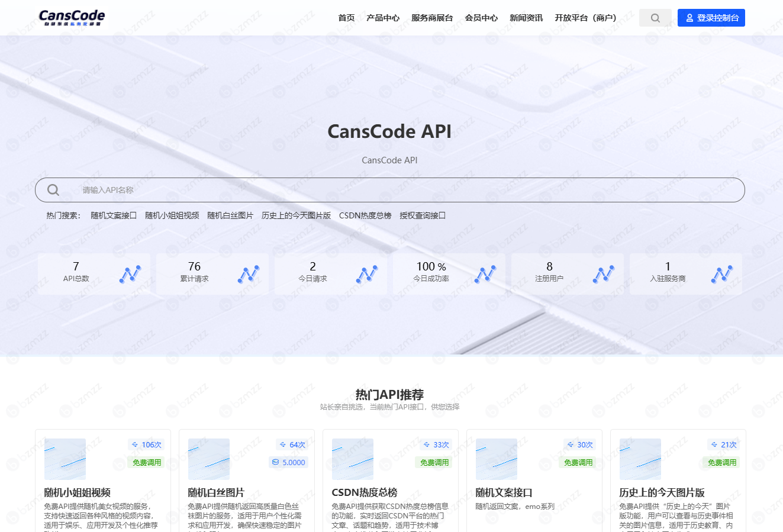Screen dimensions: 783x532
Task: Click the 5.0000 price badge
Action: 288,463
